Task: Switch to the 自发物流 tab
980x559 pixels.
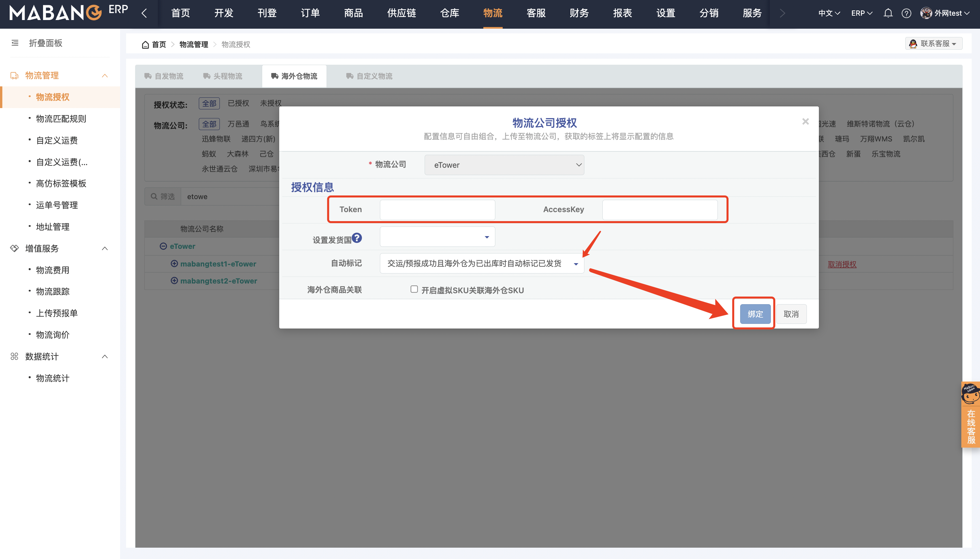Action: 164,76
